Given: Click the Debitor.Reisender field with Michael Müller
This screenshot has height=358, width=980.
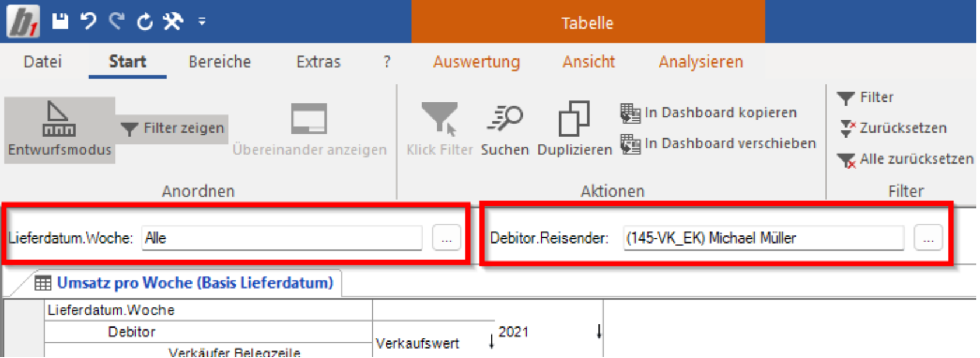Looking at the screenshot, I should pyautogui.click(x=763, y=238).
